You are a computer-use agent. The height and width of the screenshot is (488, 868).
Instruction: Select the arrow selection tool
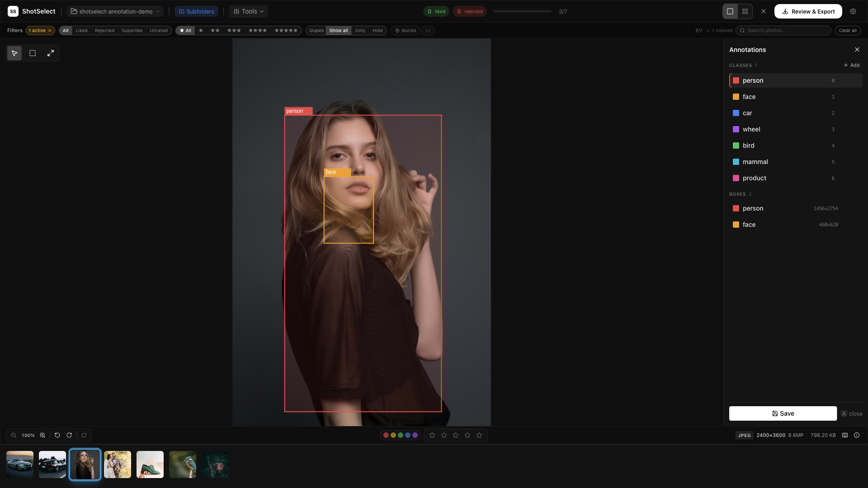[14, 53]
